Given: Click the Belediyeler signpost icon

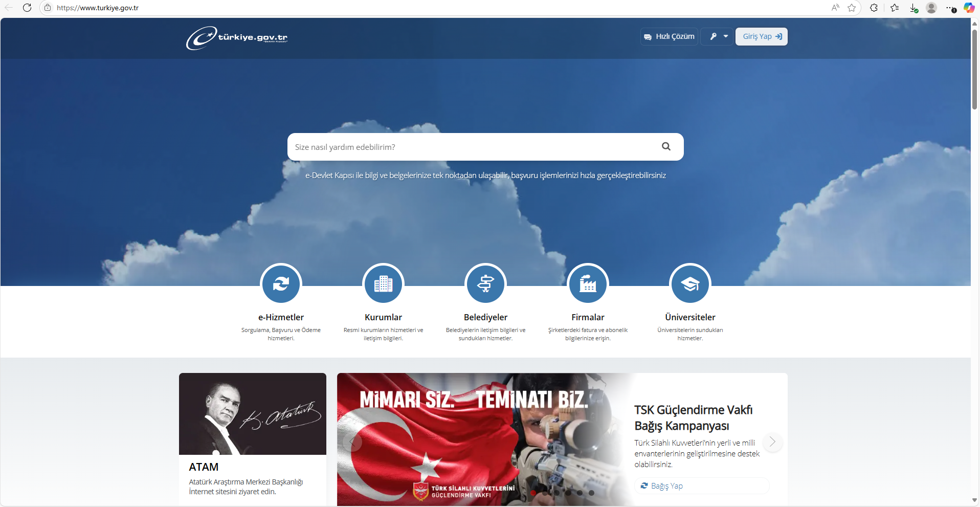Looking at the screenshot, I should (x=485, y=284).
